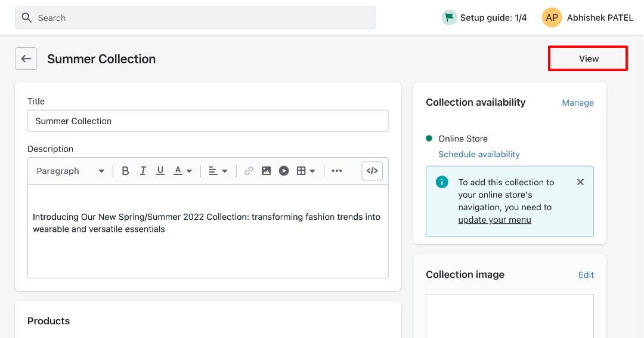Open Schedule availability link
This screenshot has width=644, height=338.
[x=479, y=154]
